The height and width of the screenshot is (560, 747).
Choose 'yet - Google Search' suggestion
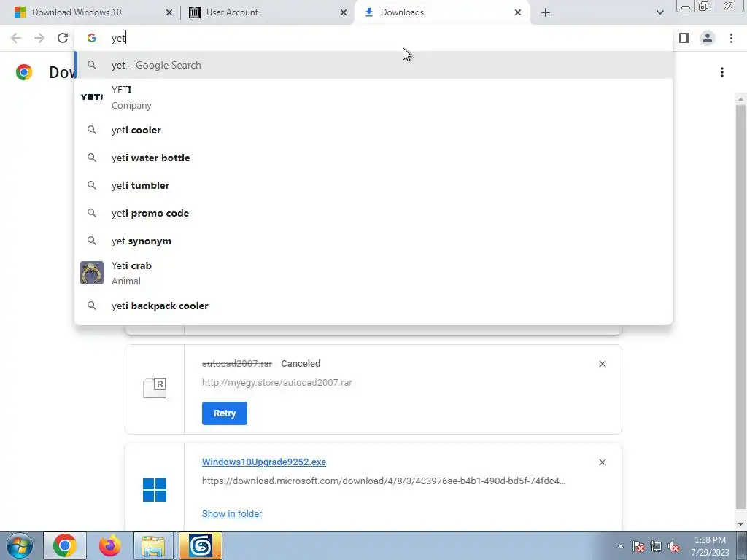(x=373, y=65)
